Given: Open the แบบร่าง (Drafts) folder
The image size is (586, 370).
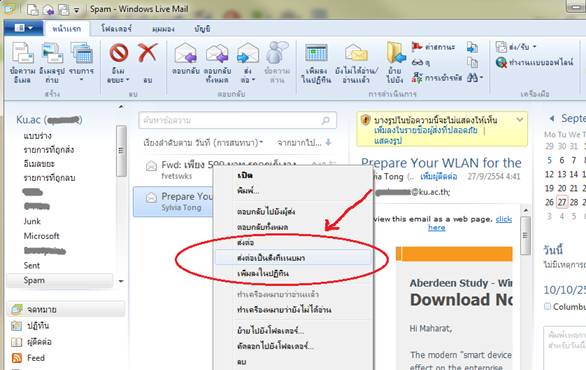Looking at the screenshot, I should point(37,136).
